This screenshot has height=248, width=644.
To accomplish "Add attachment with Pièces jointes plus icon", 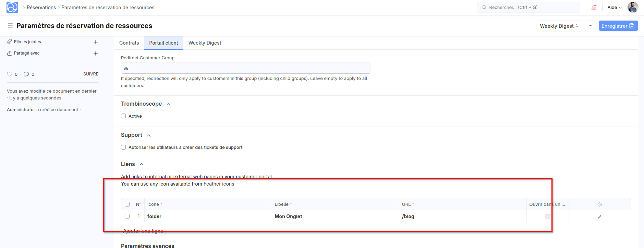I will point(96,42).
